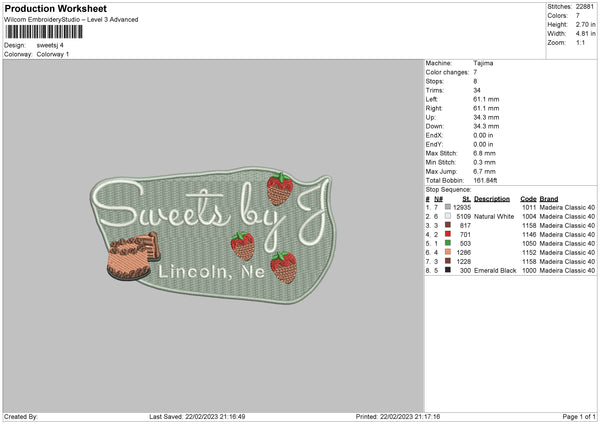Screen dimensions: 600x424
Task: Select the Natural White swatch for stop 2
Action: tap(448, 216)
